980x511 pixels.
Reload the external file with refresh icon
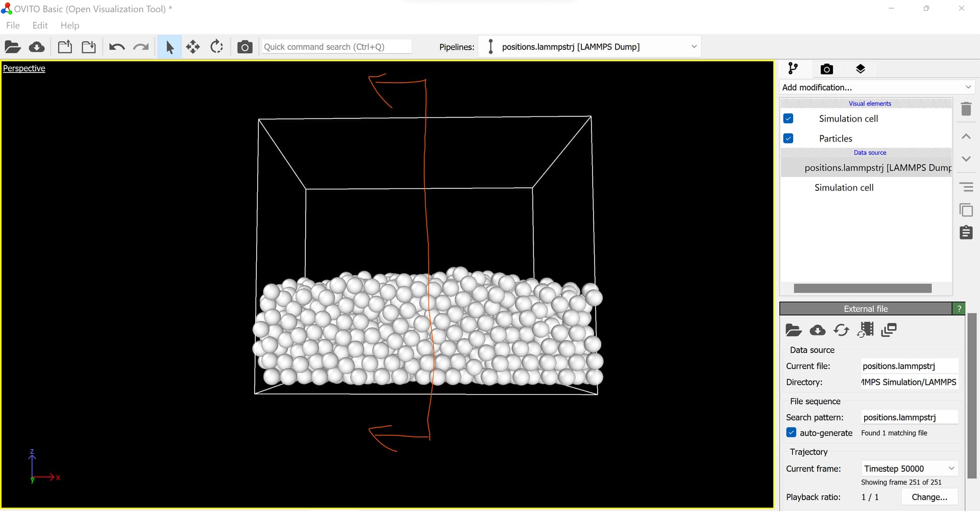pos(841,330)
